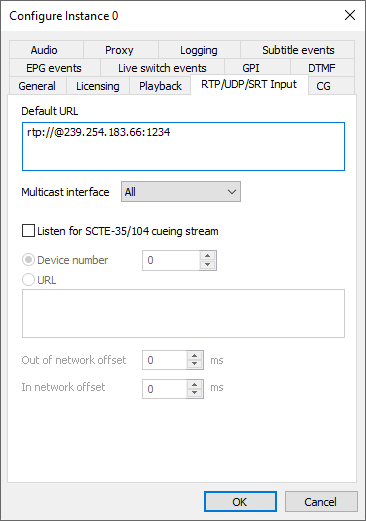
Task: Select the Subtitle events tab
Action: (298, 50)
